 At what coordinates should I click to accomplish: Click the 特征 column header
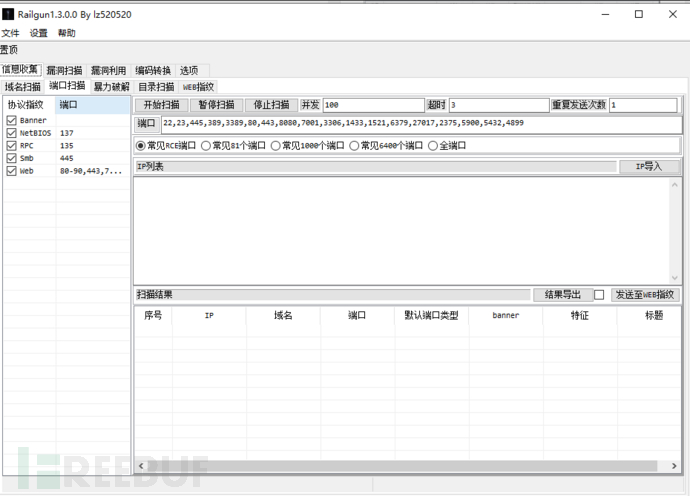coord(580,315)
